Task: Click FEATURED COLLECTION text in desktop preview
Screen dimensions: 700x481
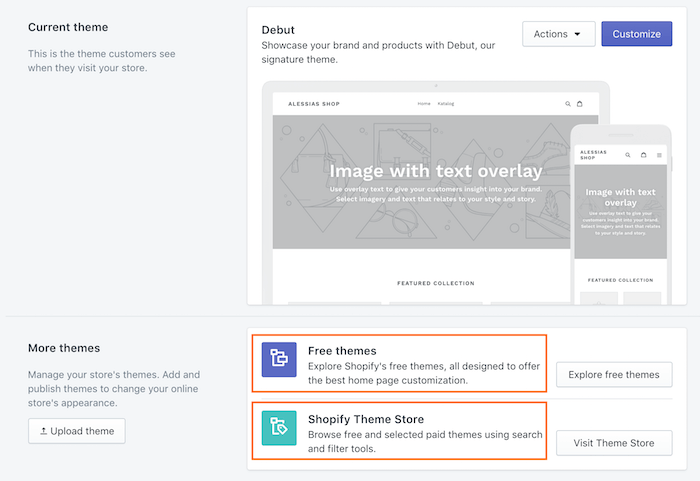Action: click(436, 283)
